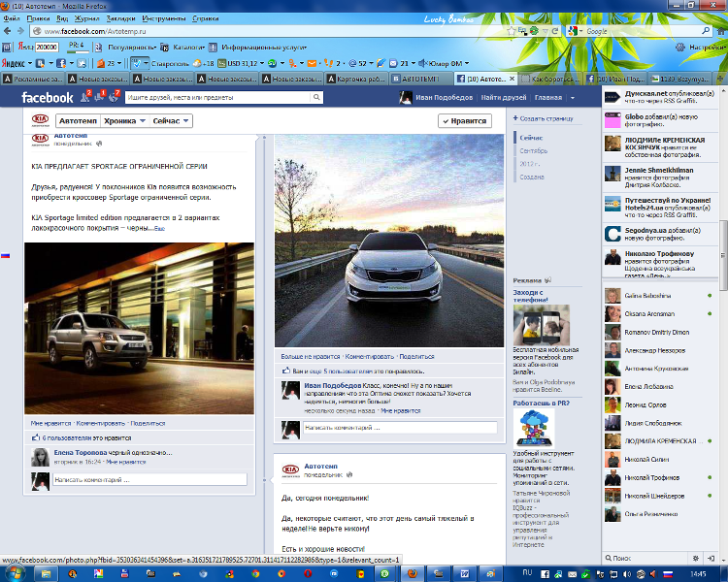Bookmark page with star icon in address bar
Screen dimensions: 728x582
(x=512, y=31)
